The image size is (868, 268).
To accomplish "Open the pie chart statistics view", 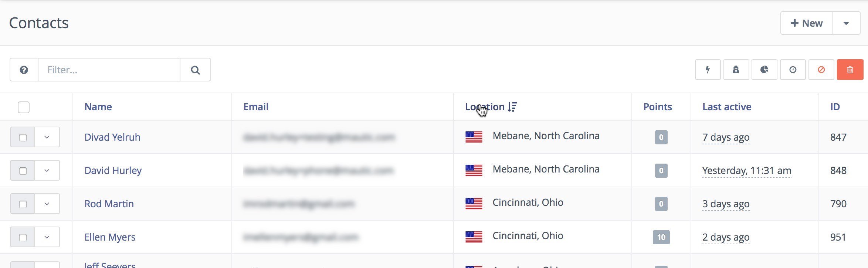I will [764, 70].
